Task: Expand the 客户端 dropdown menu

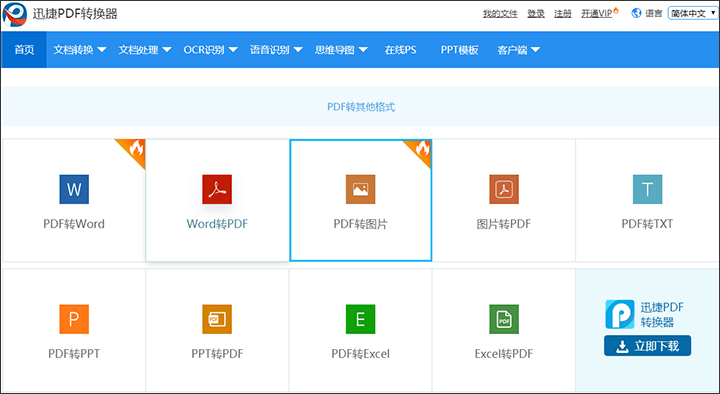Action: point(518,50)
